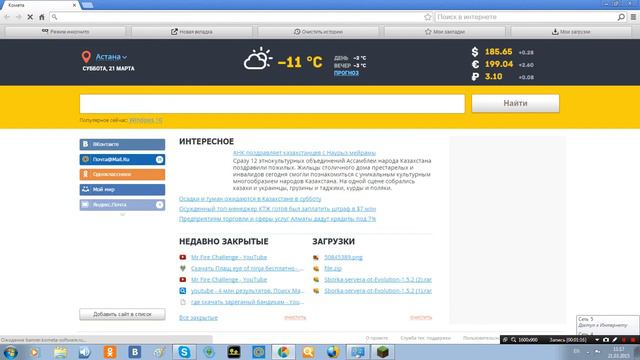The image size is (640, 360).
Task: Expand the sidebar list with the small chevron
Action: pyautogui.click(x=122, y=214)
